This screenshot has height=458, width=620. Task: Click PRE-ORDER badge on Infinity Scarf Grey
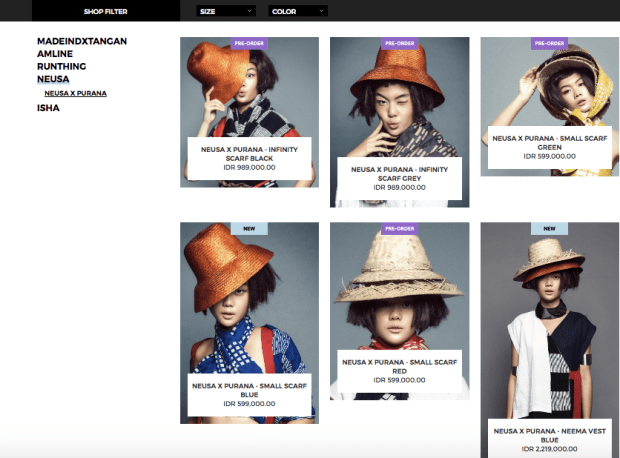tap(399, 43)
